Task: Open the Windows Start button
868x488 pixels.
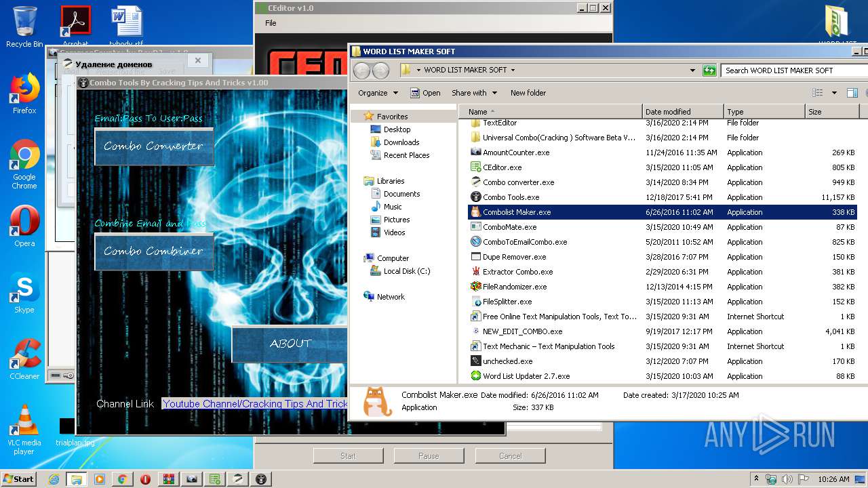Action: click(x=18, y=479)
